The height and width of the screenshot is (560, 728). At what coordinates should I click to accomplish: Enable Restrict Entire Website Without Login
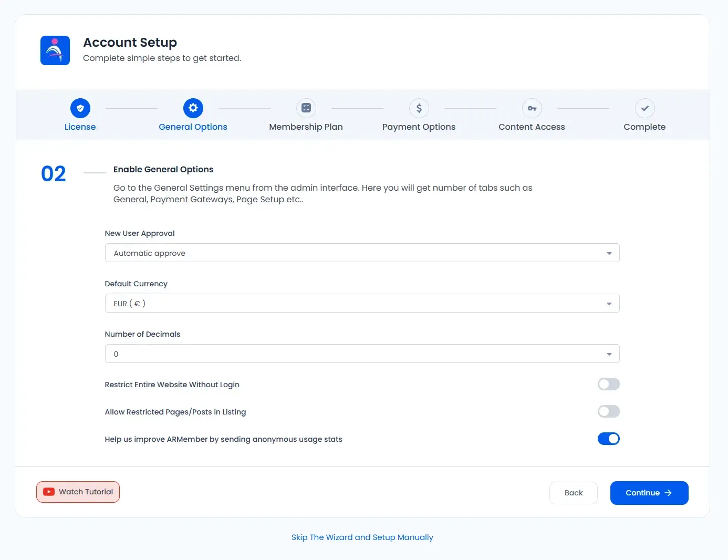608,384
